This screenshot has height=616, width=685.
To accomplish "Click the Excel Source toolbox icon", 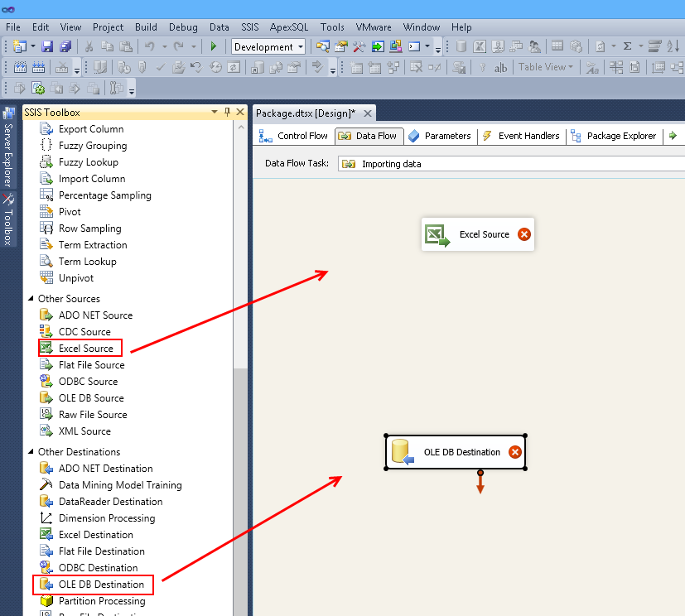I will 46,349.
